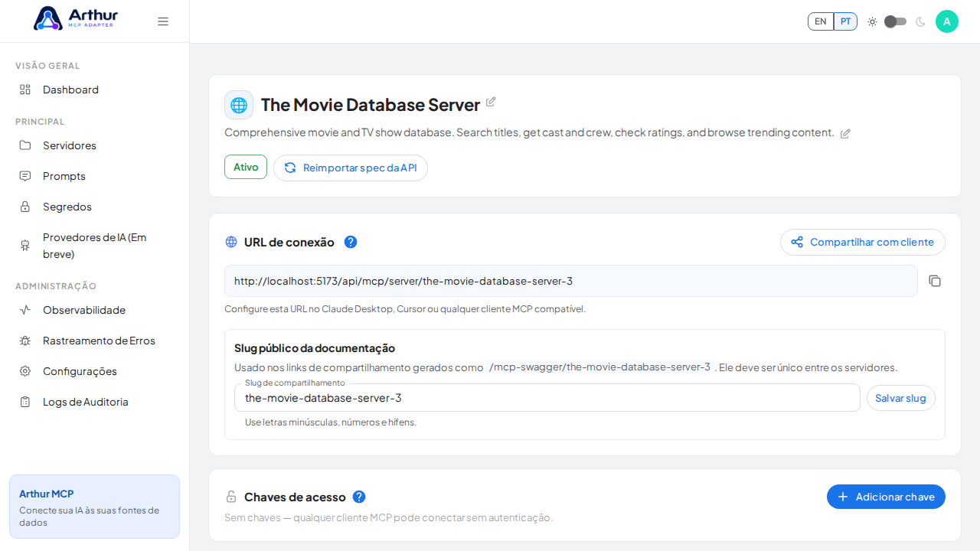Switch language to EN
The width and height of the screenshot is (980, 551).
(821, 21)
